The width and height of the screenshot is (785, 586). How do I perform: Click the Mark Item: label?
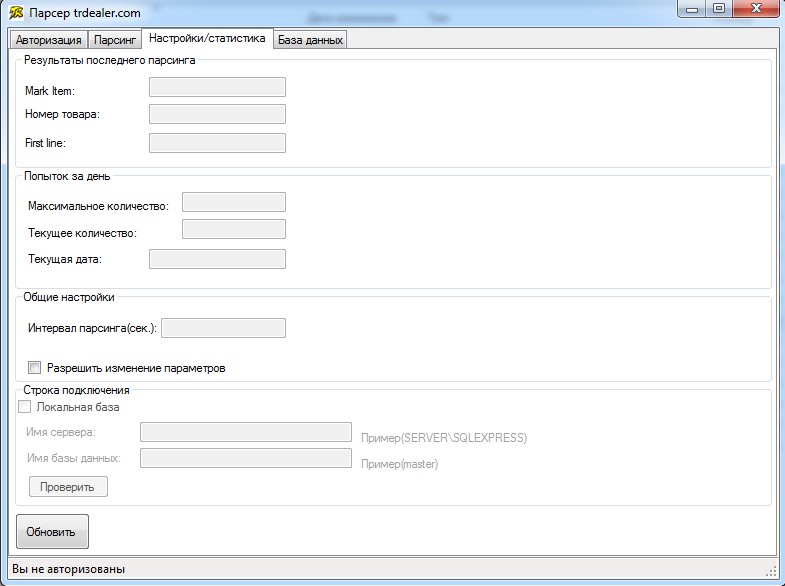tap(50, 91)
